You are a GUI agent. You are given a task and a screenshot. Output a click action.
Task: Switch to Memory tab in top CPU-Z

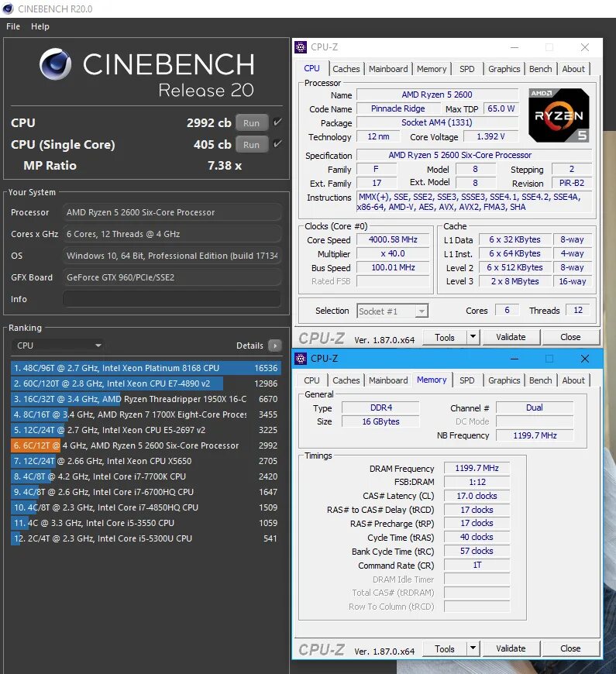click(432, 69)
